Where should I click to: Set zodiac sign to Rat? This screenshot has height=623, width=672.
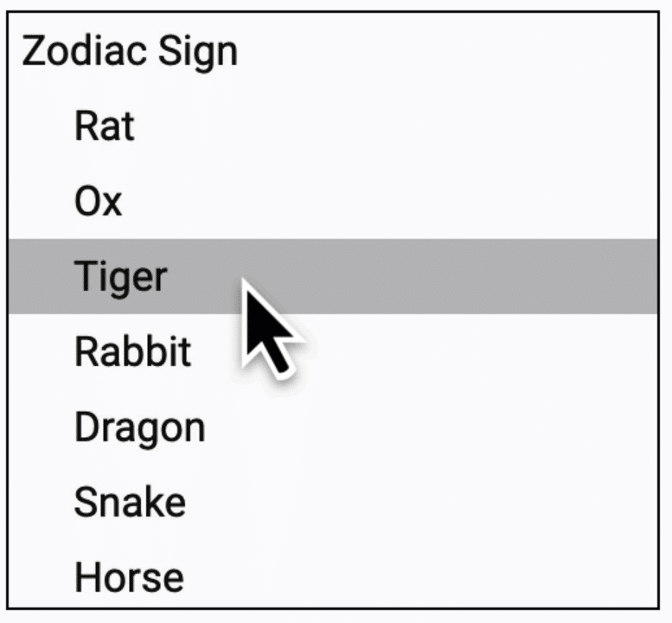(x=105, y=126)
